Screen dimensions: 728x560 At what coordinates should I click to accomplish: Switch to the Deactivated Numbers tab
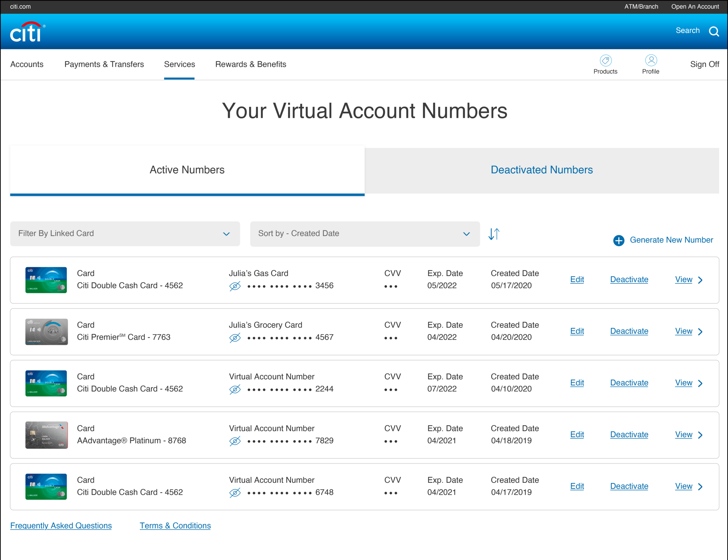[x=542, y=170]
